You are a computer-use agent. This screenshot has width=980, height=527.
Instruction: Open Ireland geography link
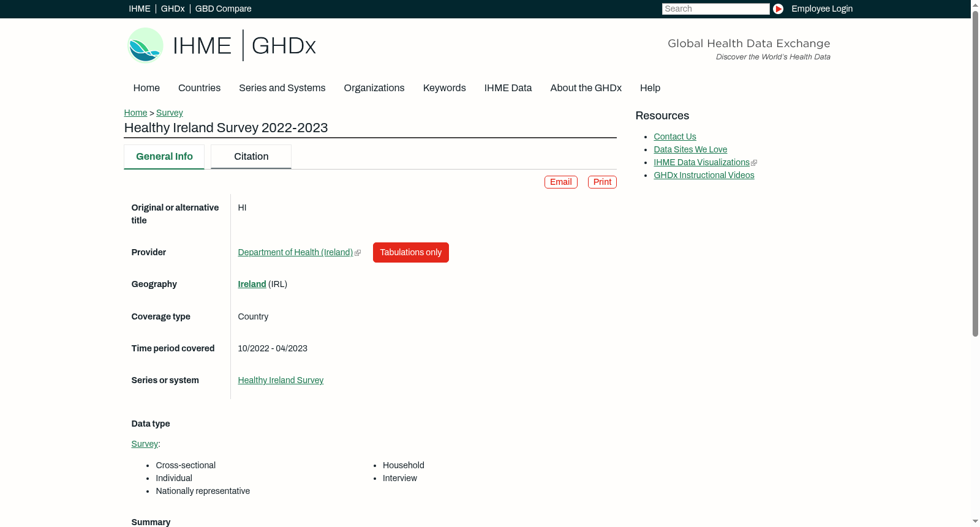(x=252, y=284)
